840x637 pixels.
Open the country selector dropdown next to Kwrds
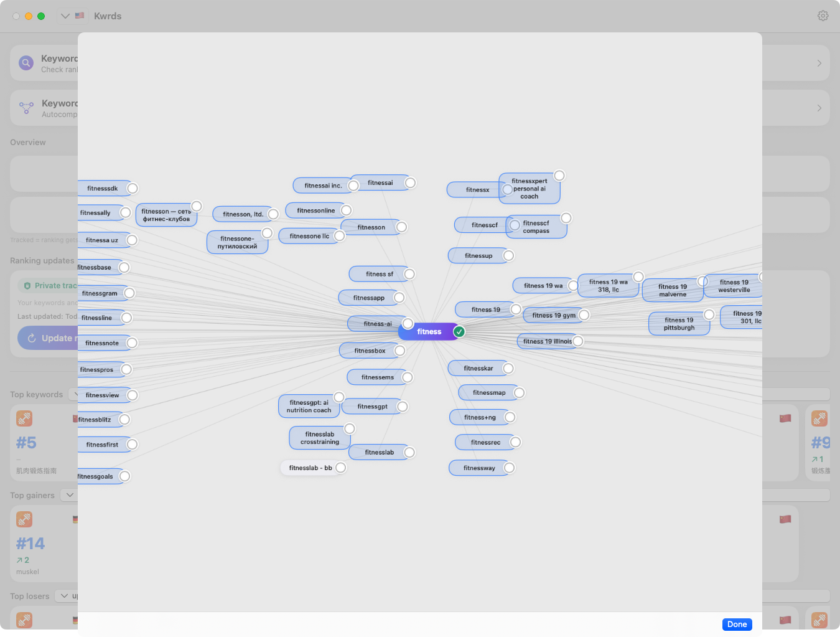73,16
